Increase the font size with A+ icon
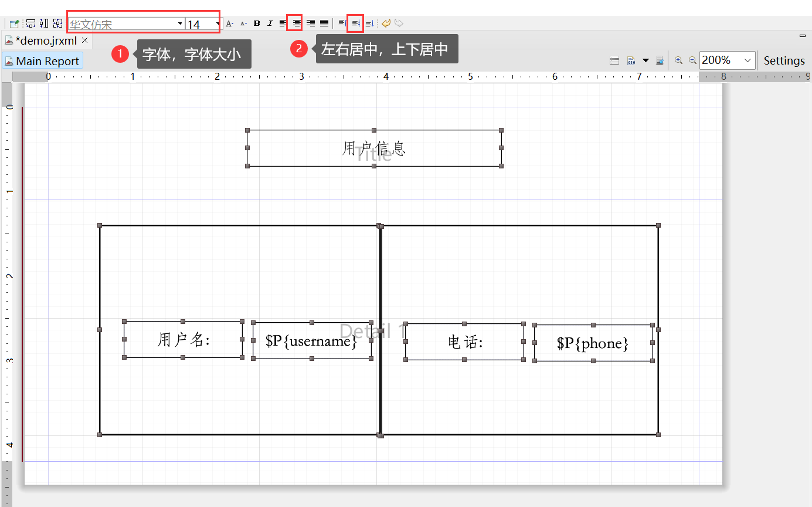 point(230,23)
